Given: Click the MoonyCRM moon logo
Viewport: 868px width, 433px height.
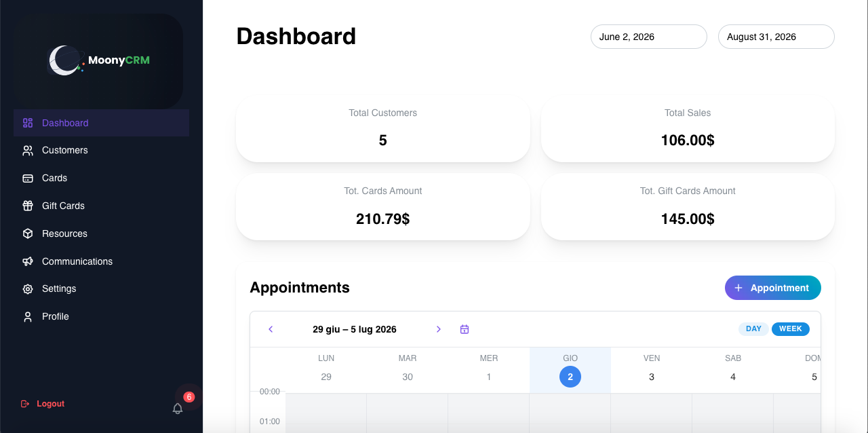Looking at the screenshot, I should tap(65, 60).
